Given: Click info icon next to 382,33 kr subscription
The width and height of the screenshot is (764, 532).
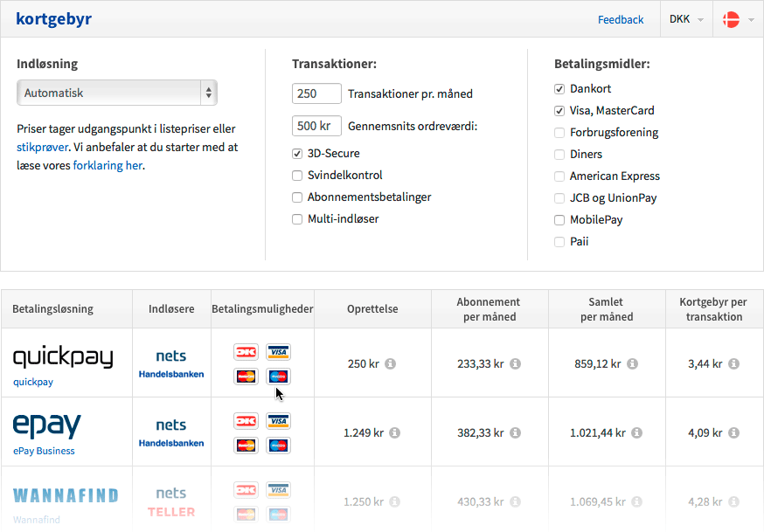Looking at the screenshot, I should [x=516, y=432].
